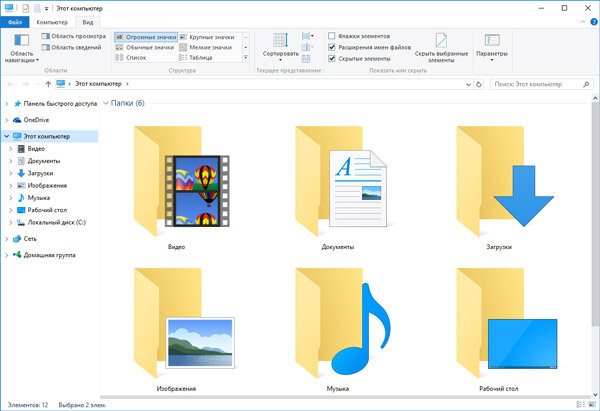This screenshot has width=600, height=411.
Task: Select Medium icons (Обычные значки) layout
Action: point(145,47)
